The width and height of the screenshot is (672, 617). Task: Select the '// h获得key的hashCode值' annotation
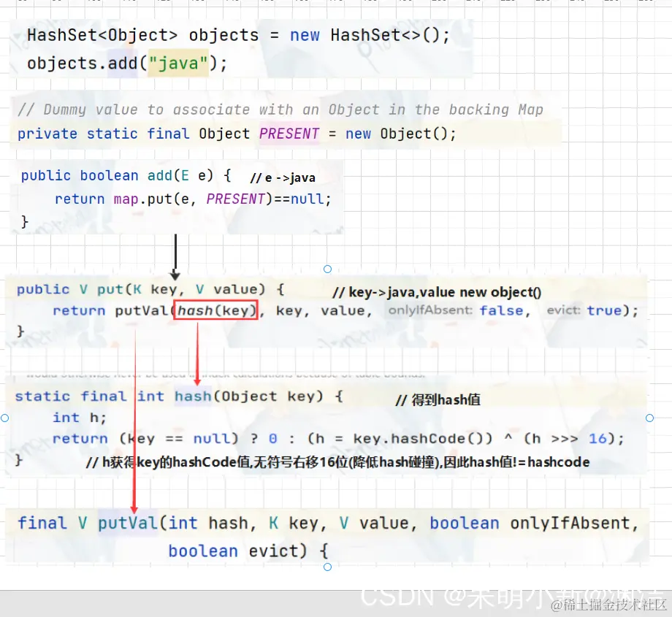(337, 462)
